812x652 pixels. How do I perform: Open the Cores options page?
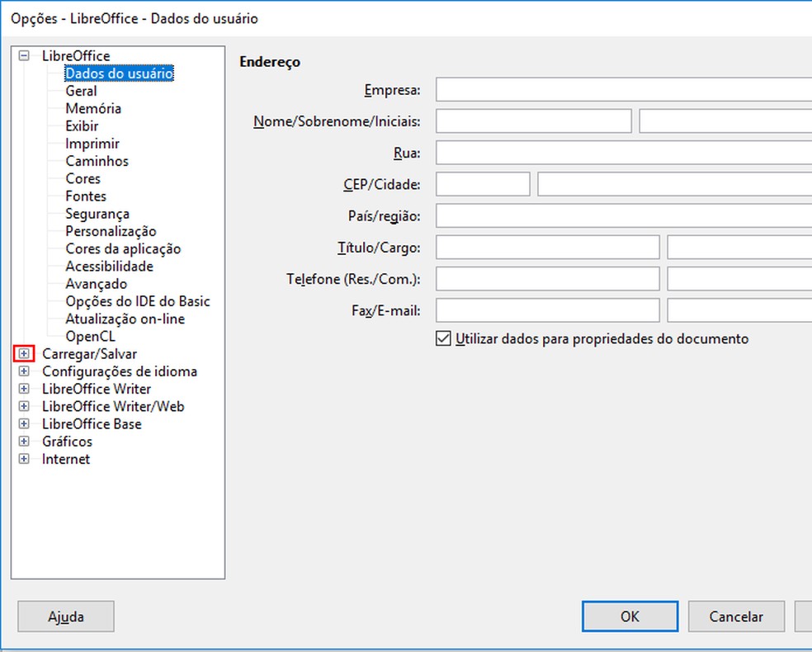tap(83, 178)
